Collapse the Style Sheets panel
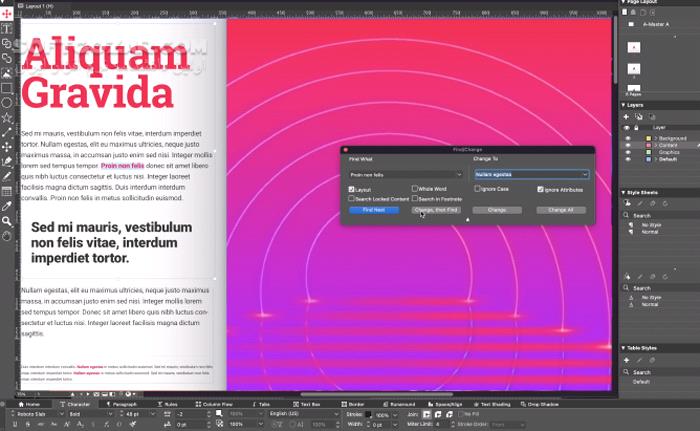 click(624, 192)
